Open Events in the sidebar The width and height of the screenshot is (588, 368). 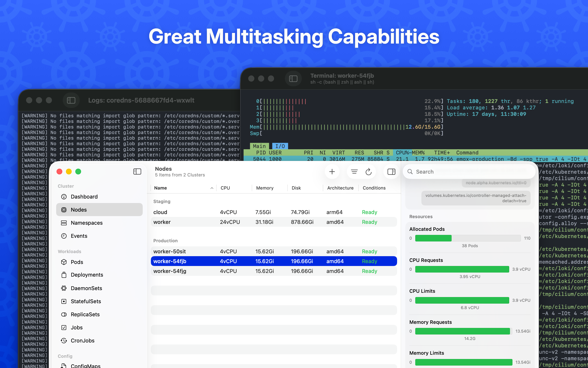tap(99, 236)
